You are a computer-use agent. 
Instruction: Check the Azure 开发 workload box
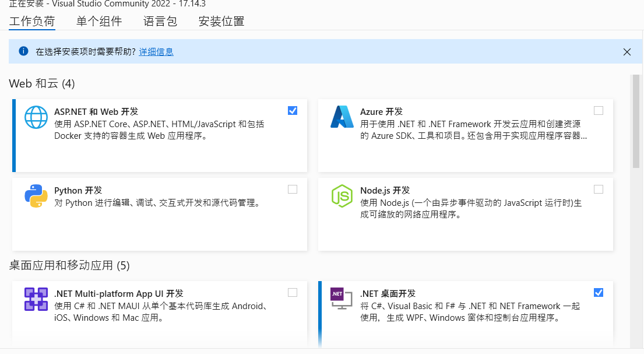point(599,111)
